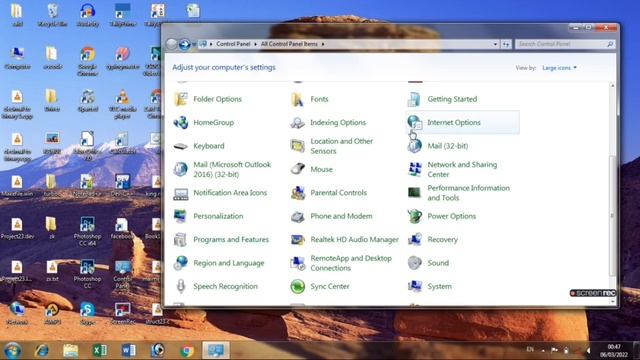Image resolution: width=640 pixels, height=360 pixels.
Task: Open the Programs and Features icon
Action: [x=181, y=240]
